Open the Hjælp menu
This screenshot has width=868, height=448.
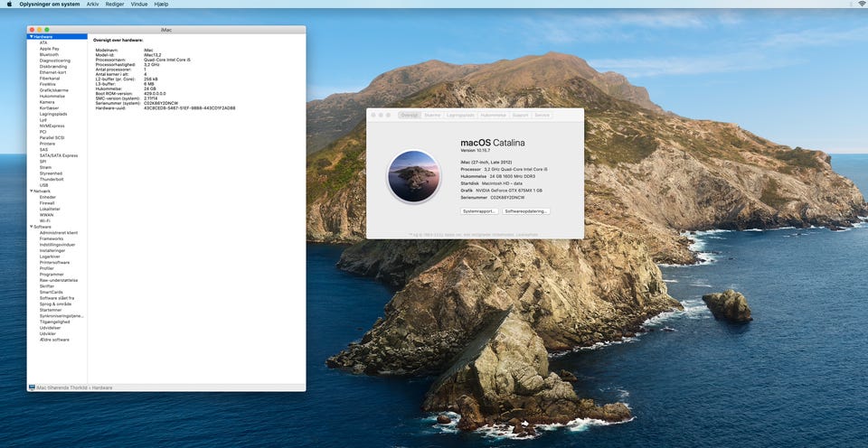161,4
